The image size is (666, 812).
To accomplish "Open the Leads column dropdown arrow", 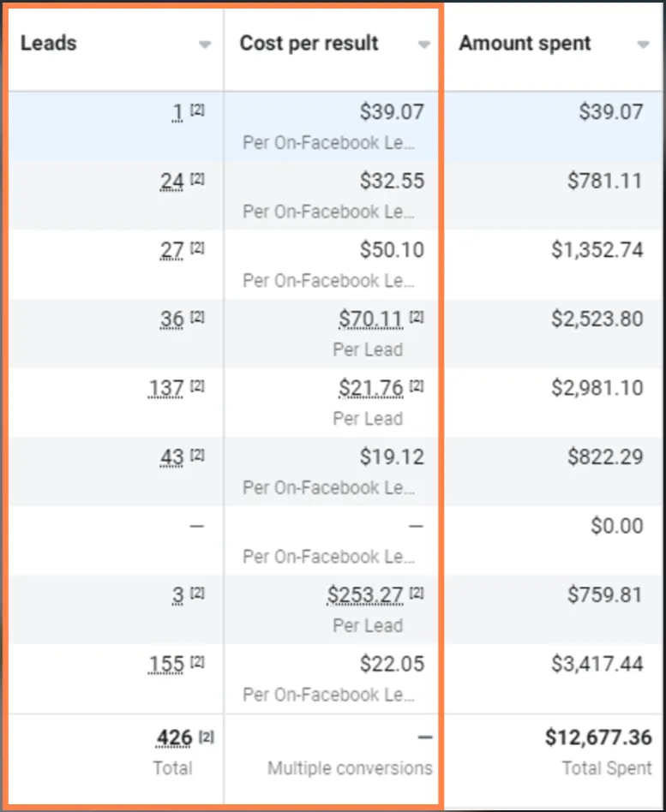I will pyautogui.click(x=205, y=45).
